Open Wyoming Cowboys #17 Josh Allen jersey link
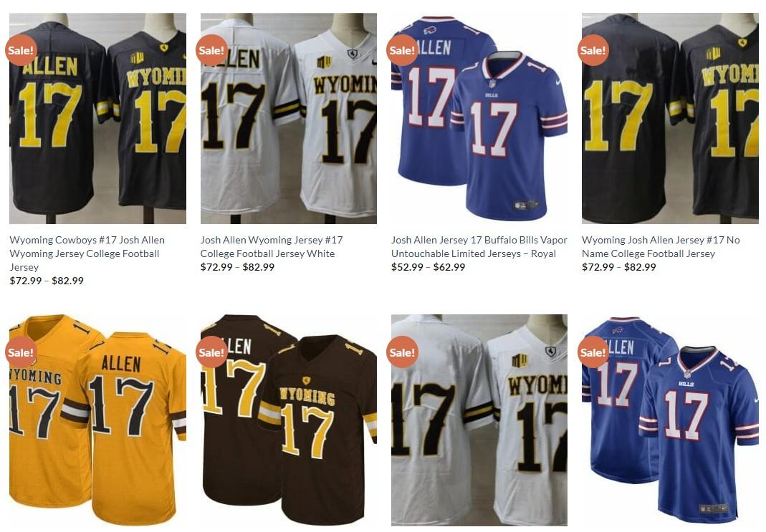This screenshot has height=532, width=766. click(87, 253)
